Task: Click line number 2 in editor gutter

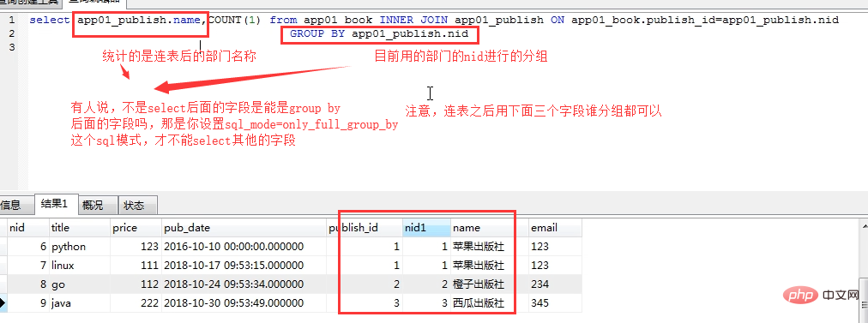Action: pos(11,33)
